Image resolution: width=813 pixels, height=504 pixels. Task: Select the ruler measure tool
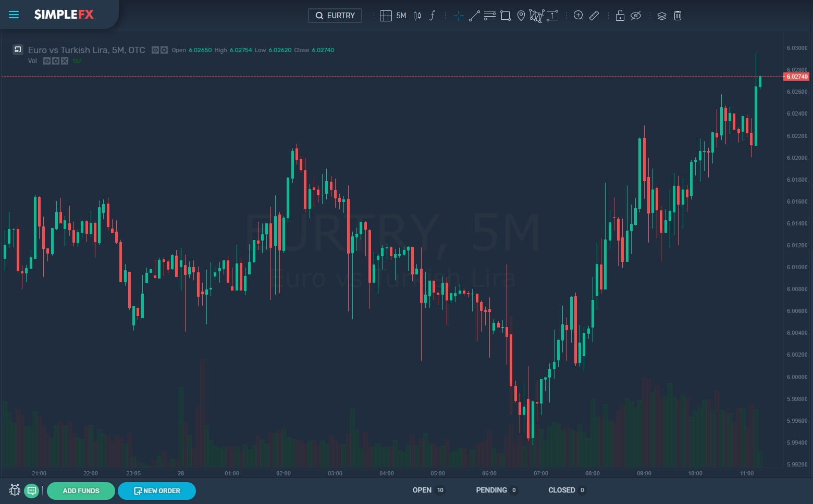[x=594, y=16]
